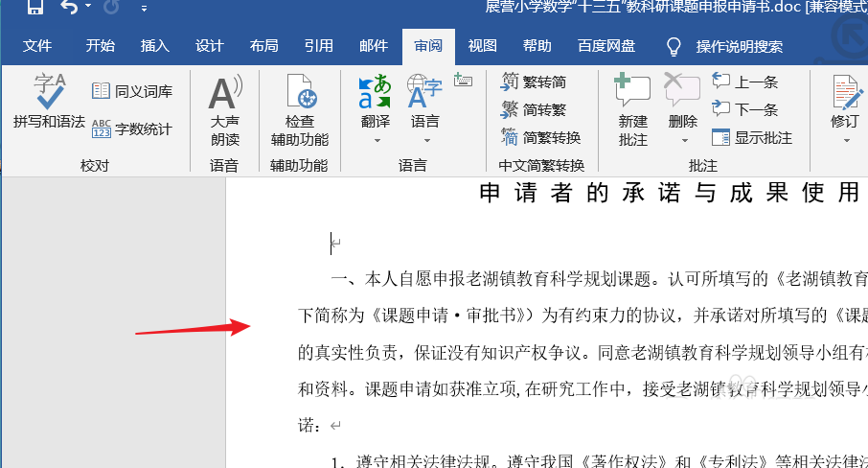The width and height of the screenshot is (868, 468).
Task: Click 简转繁 conversion button
Action: click(x=534, y=109)
